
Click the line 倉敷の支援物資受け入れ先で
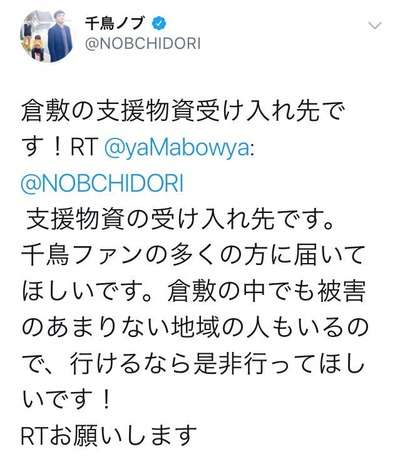tap(182, 112)
